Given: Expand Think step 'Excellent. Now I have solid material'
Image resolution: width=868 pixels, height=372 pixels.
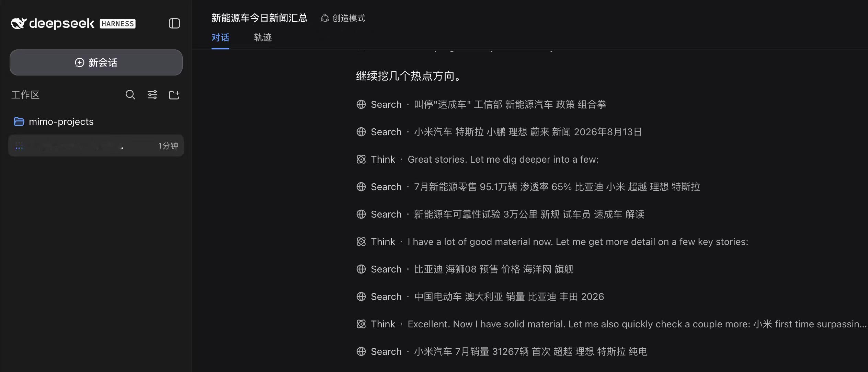Looking at the screenshot, I should tap(612, 324).
